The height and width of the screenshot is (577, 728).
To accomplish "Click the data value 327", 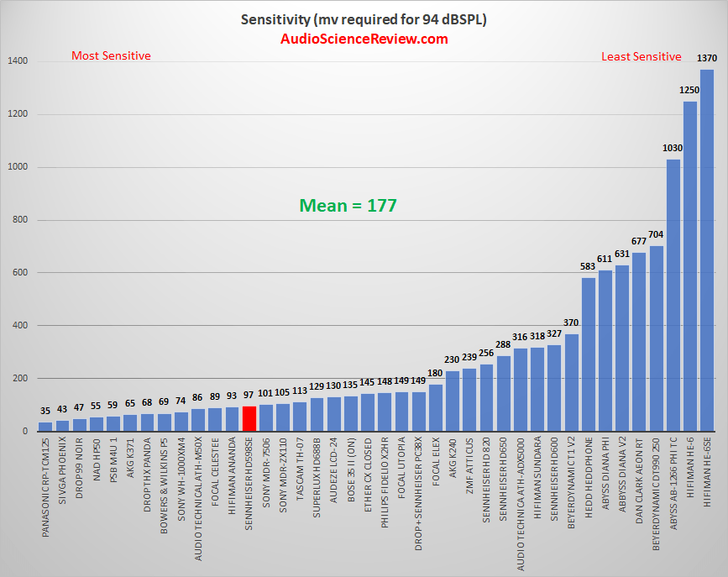I will point(554,333).
